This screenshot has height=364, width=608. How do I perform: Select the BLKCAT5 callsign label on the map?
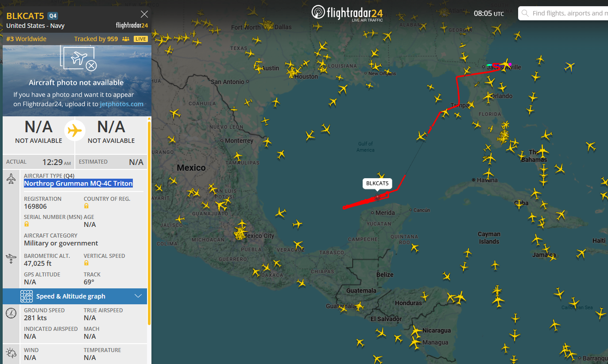point(377,184)
